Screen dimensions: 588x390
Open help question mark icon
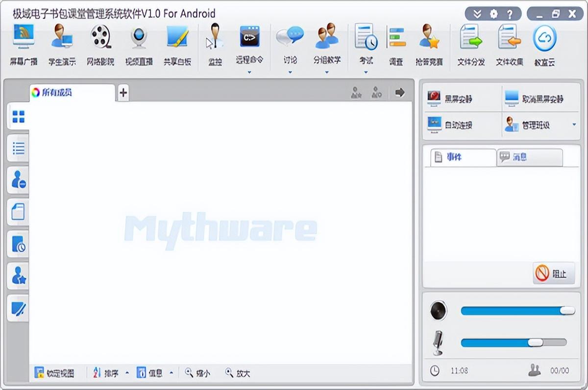pyautogui.click(x=510, y=14)
